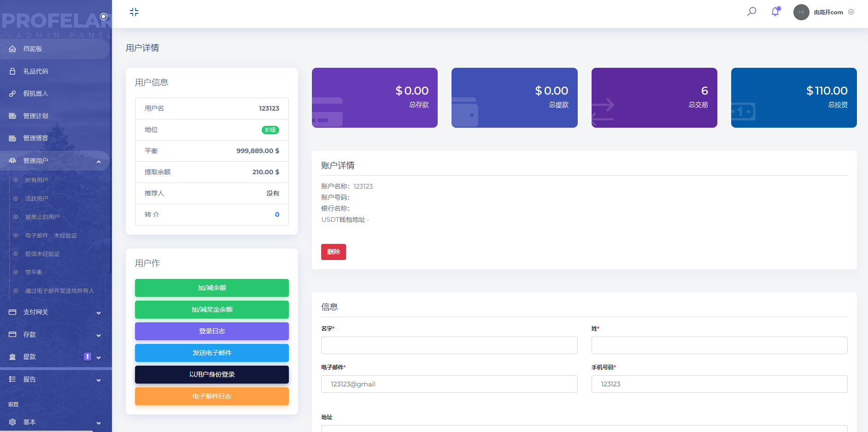Click the 电子邮件 input field
868x432 pixels.
[449, 384]
